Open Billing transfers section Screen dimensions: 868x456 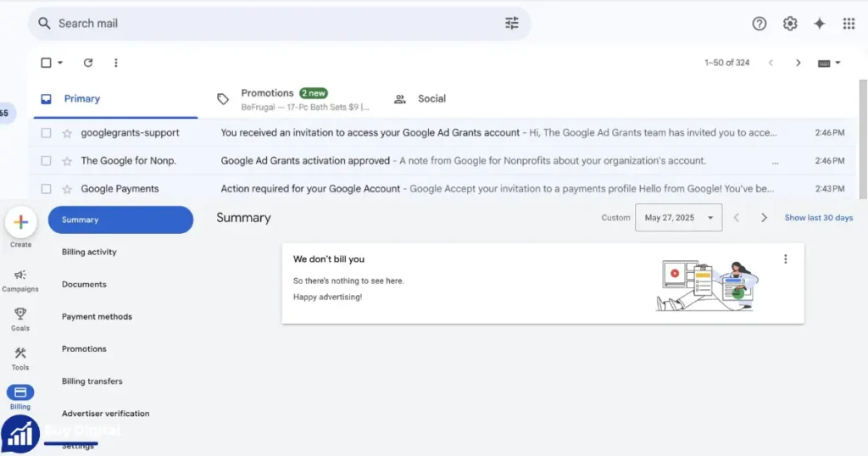coord(92,381)
